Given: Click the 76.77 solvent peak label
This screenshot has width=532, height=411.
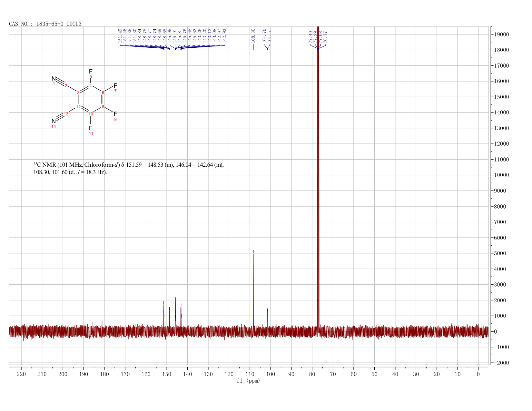Looking at the screenshot, I should coord(326,37).
